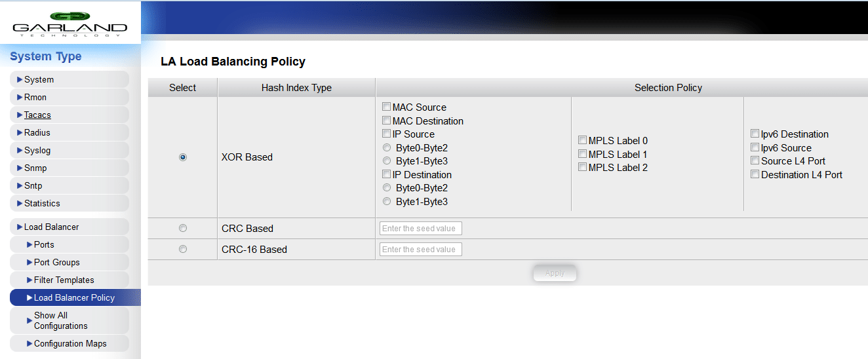The image size is (868, 359).
Task: Open the System menu item
Action: [x=69, y=79]
